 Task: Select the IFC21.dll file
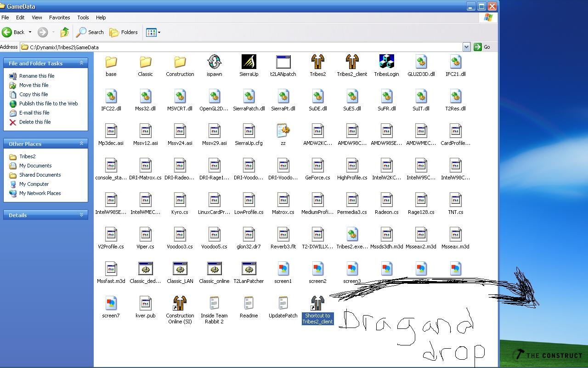(455, 62)
